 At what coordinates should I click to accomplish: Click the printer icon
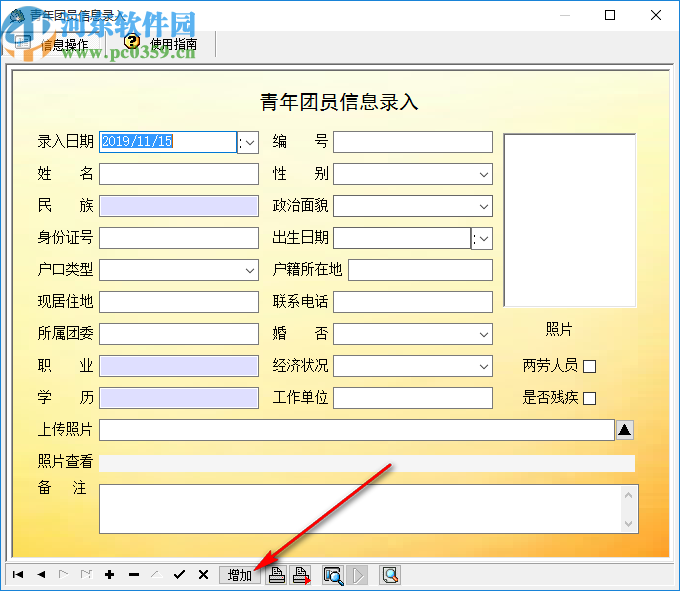pyautogui.click(x=277, y=575)
